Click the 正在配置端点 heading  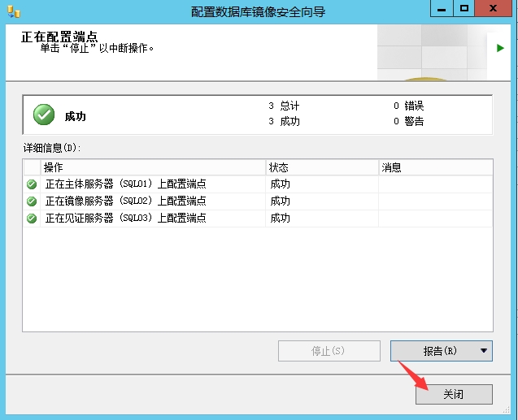click(x=59, y=37)
